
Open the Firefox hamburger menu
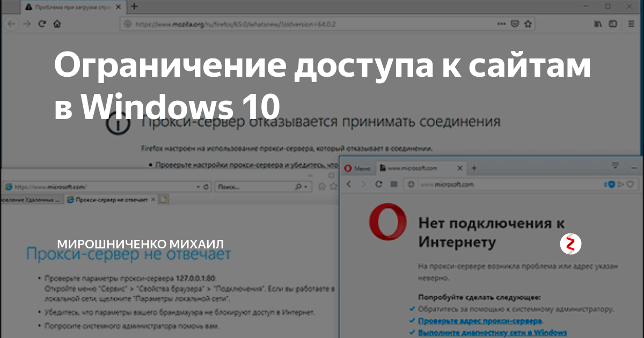tap(630, 24)
